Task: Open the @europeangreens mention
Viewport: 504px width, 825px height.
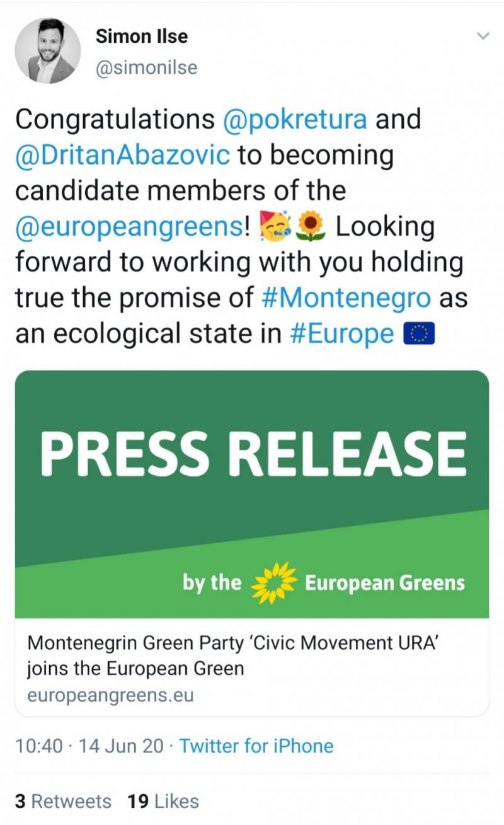Action: coord(129,227)
